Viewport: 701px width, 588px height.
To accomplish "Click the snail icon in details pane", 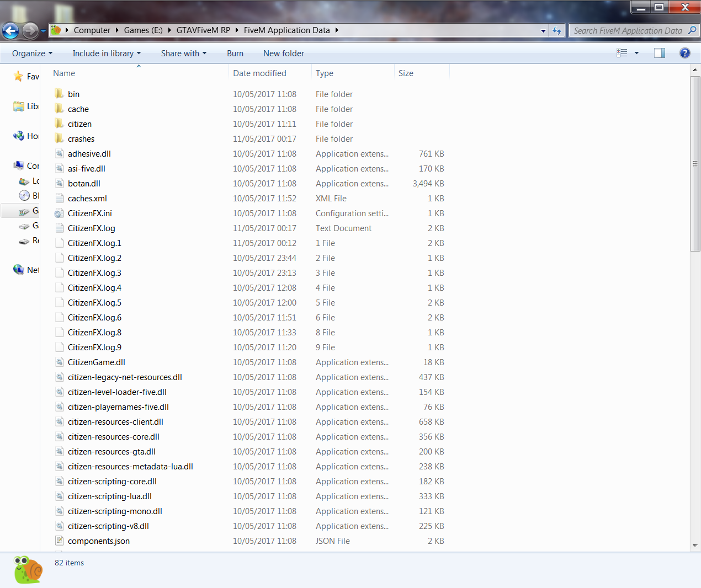I will point(28,569).
